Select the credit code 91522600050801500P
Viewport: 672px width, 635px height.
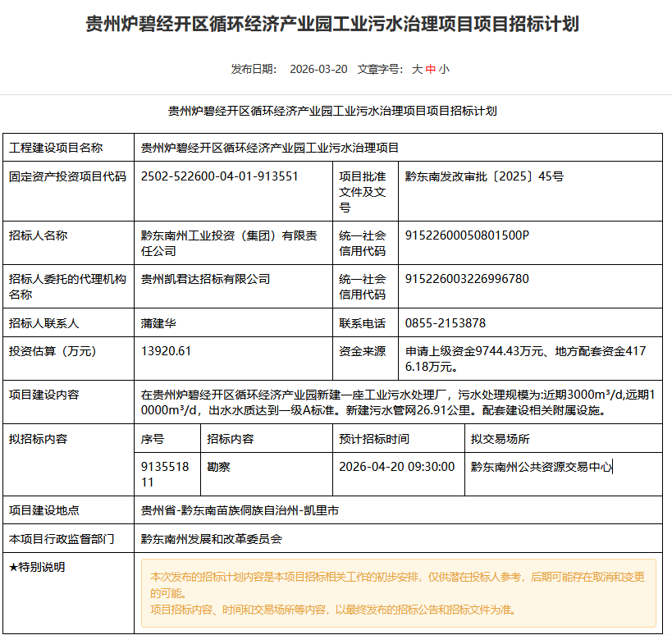point(467,235)
